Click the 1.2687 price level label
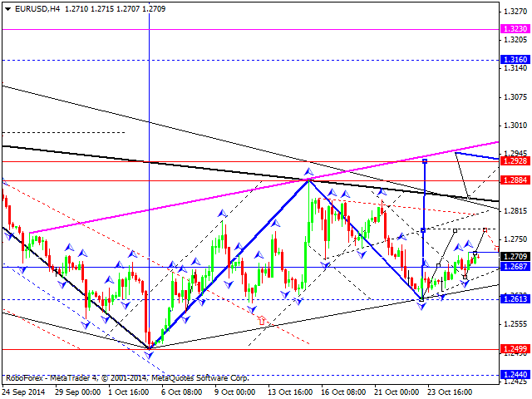 point(514,267)
